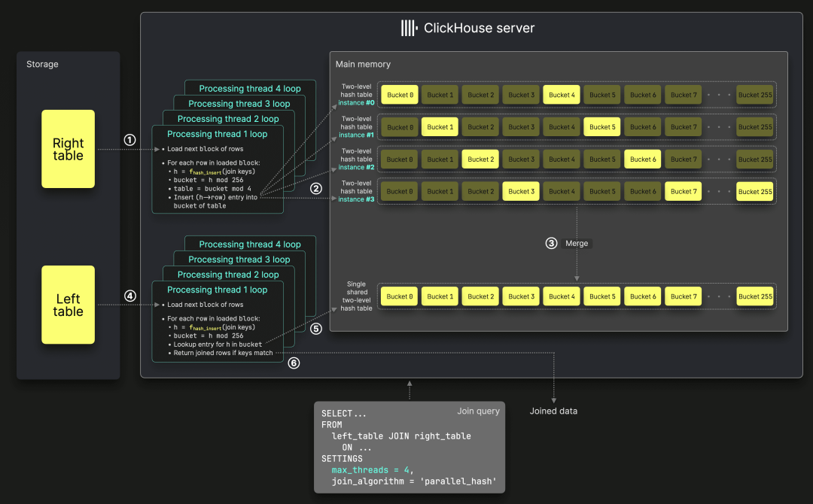Viewport: 813px width, 504px height.
Task: Select the "Return joined rows if keys match" step
Action: tap(223, 354)
